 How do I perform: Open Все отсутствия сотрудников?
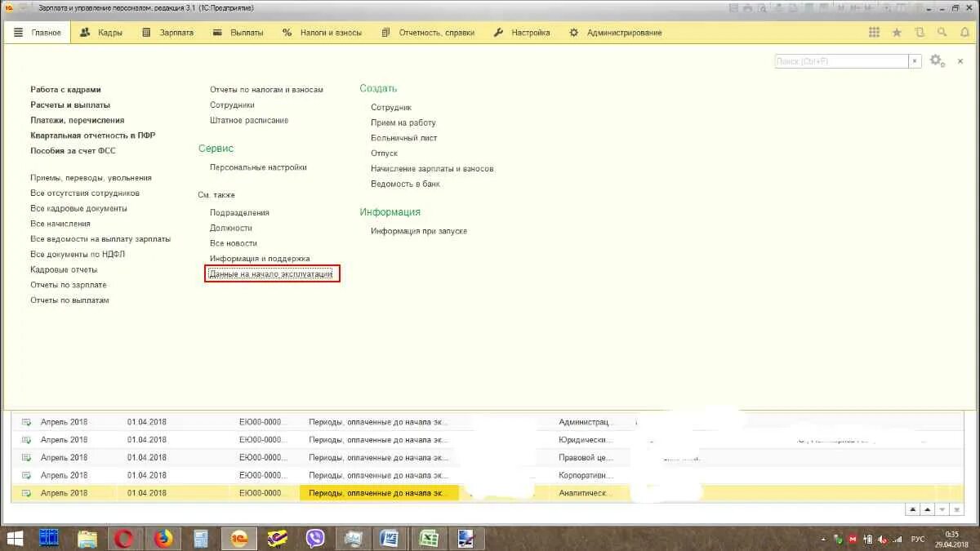click(85, 193)
